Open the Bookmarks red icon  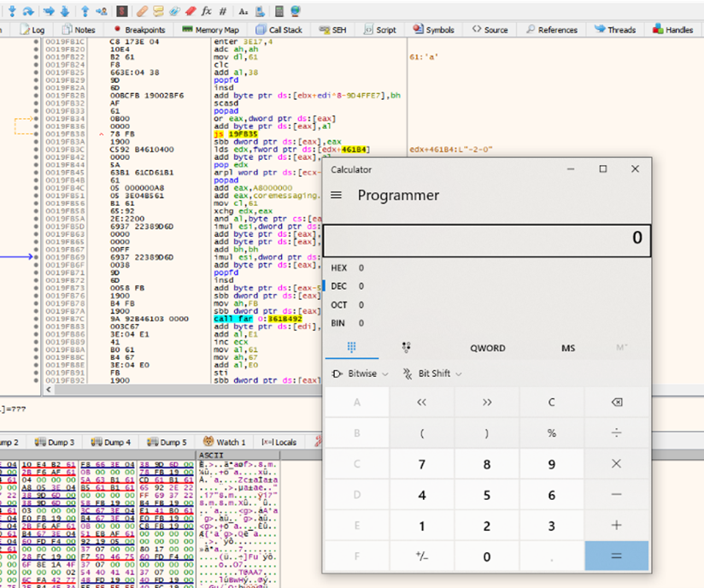pos(191,11)
